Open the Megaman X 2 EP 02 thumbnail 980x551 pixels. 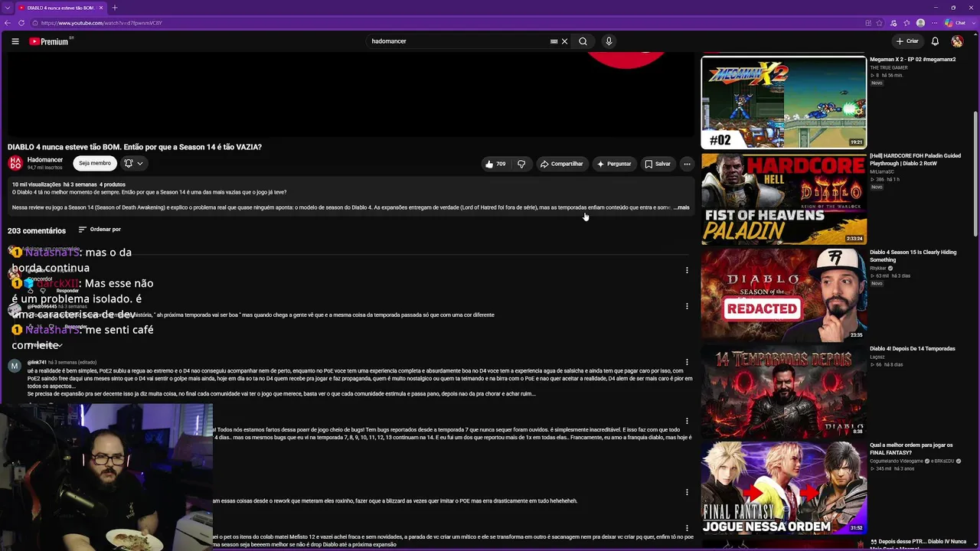[783, 102]
